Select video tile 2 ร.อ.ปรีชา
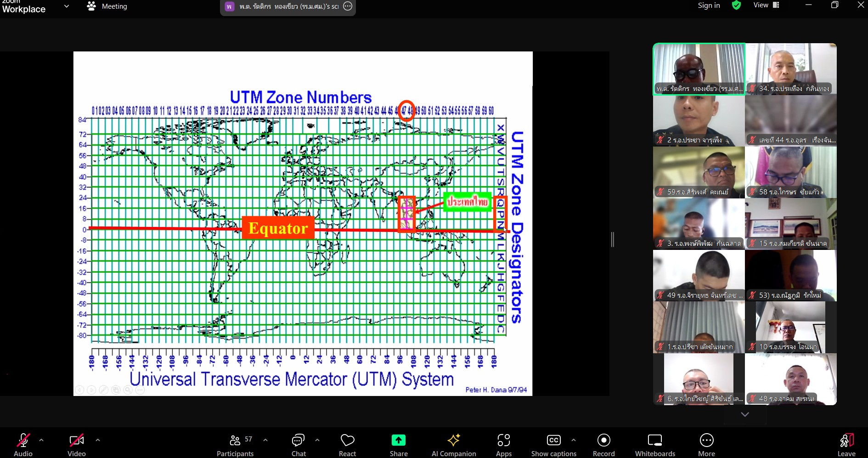 [699, 120]
